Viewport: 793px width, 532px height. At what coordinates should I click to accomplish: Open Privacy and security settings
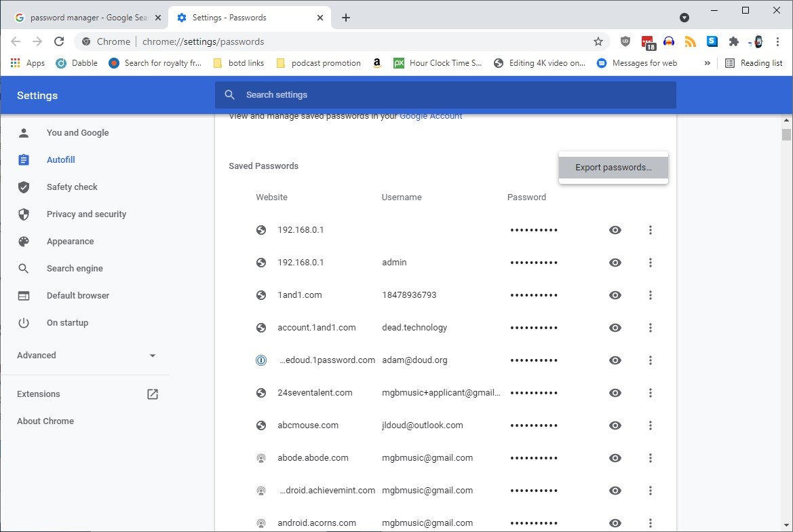pos(86,214)
